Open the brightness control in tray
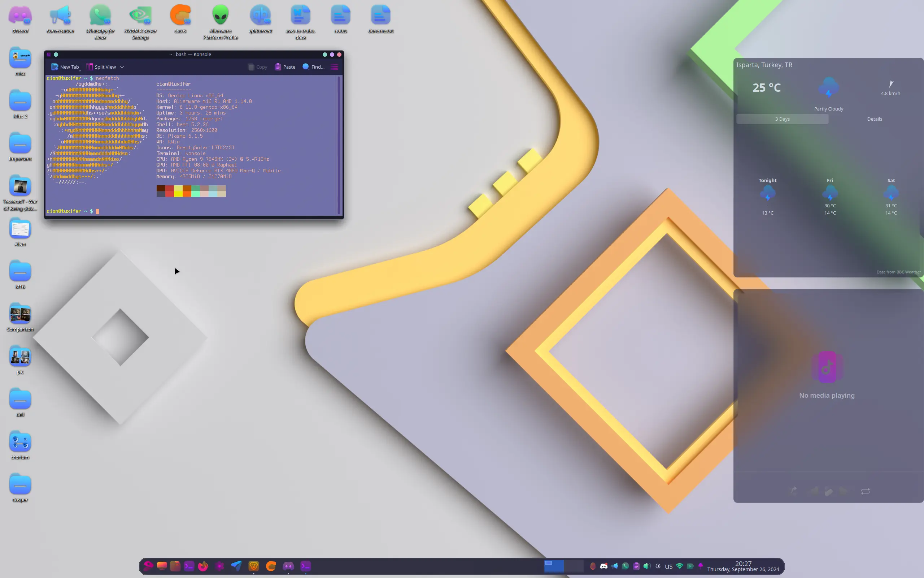Viewport: 924px width, 578px height. point(658,566)
